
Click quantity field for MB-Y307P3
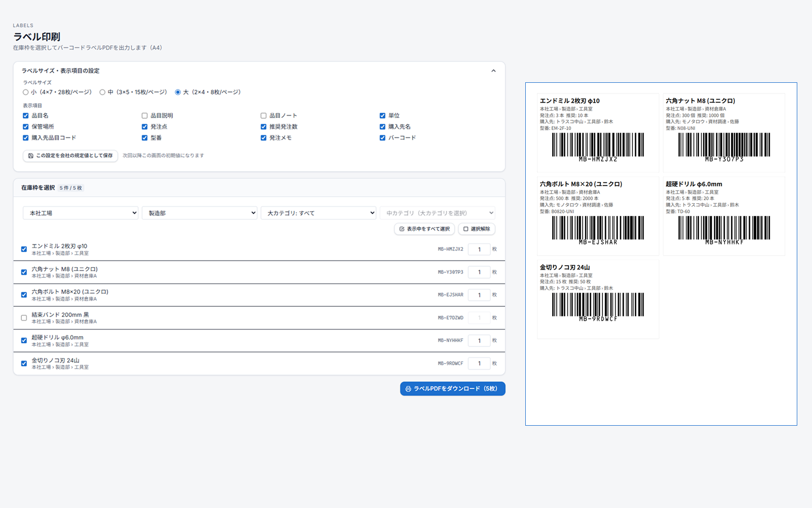pos(479,272)
